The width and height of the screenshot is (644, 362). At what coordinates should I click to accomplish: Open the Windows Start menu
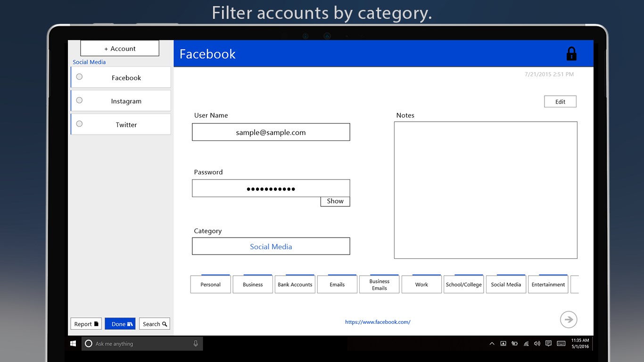(x=73, y=344)
